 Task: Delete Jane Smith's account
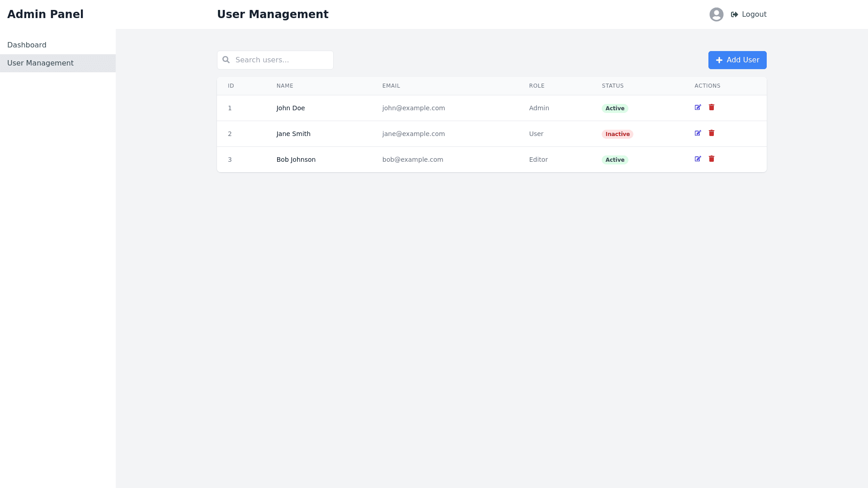712,133
